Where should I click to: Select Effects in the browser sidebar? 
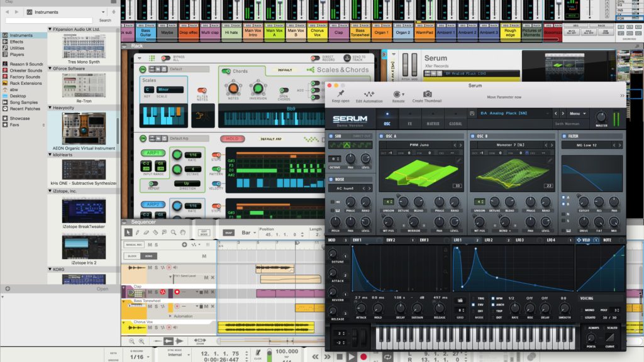pos(16,42)
